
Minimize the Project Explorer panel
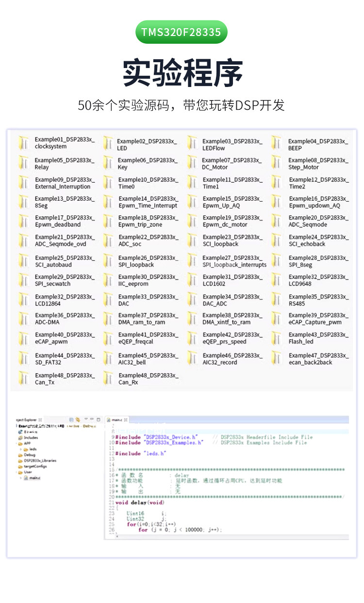click(92, 418)
